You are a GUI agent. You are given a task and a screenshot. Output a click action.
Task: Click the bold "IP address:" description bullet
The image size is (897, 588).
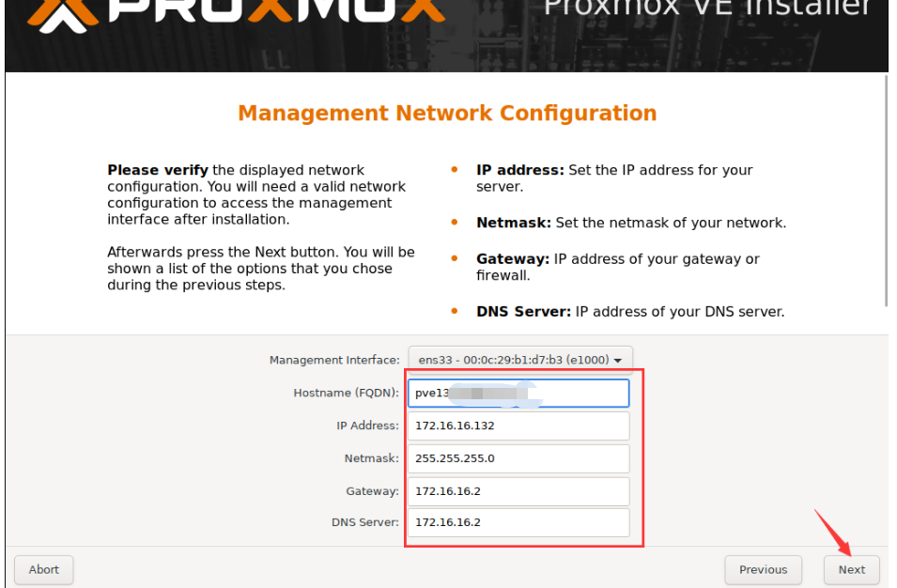click(x=519, y=170)
